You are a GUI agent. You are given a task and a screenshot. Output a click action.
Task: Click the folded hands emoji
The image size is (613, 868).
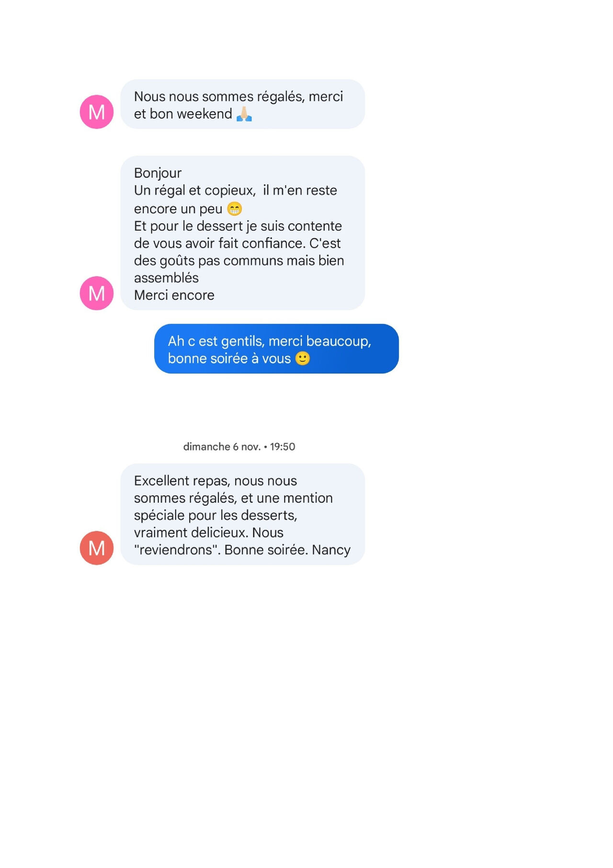(244, 114)
